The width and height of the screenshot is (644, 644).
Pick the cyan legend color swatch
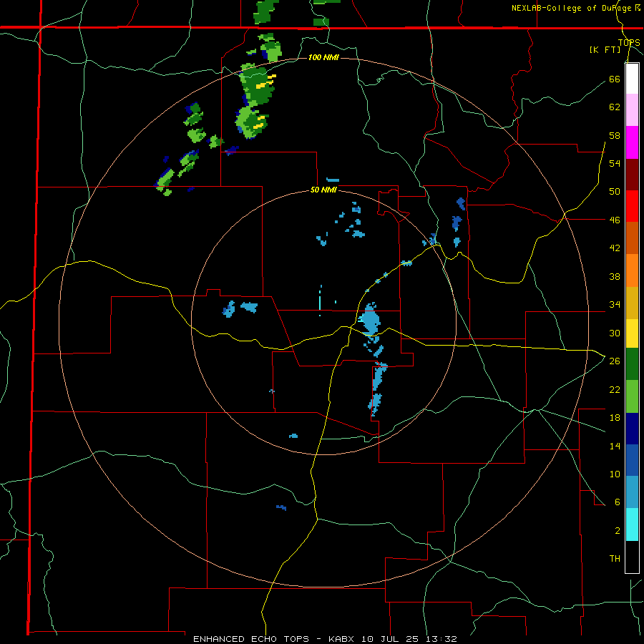pos(632,525)
